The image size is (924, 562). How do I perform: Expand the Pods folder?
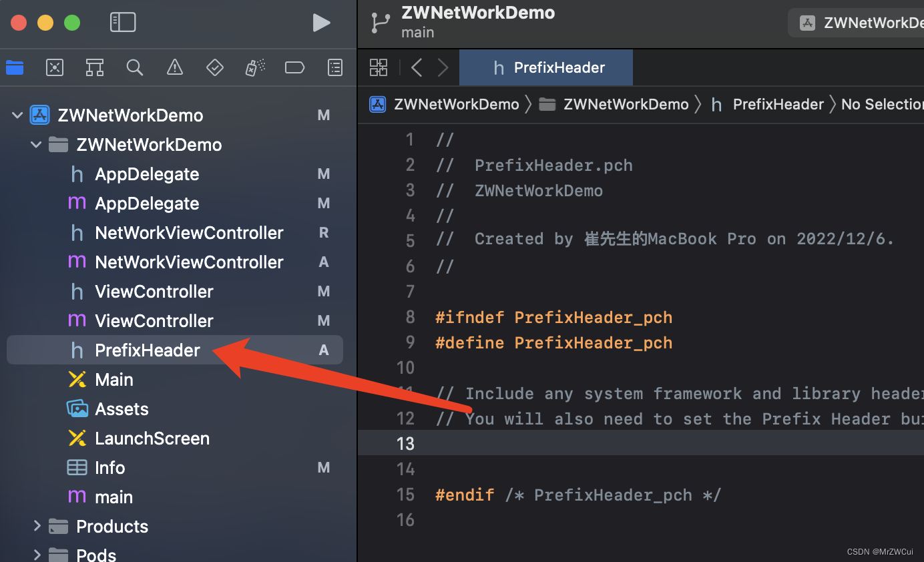coord(38,554)
